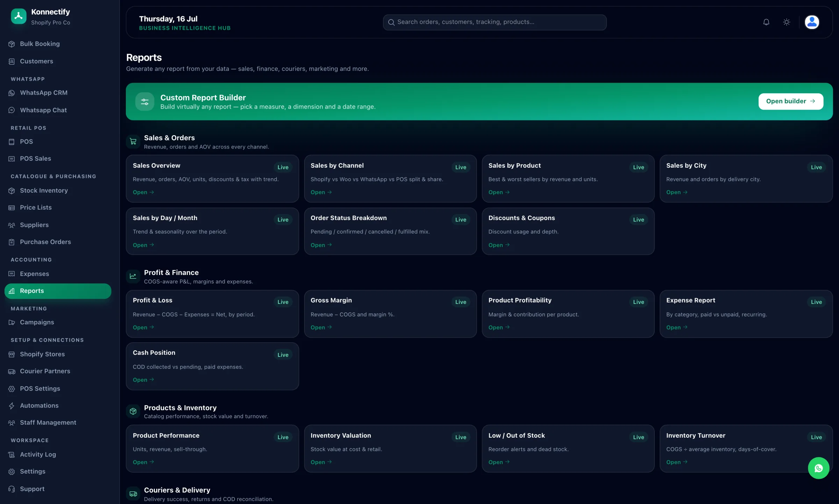Click the search orders input field
The height and width of the screenshot is (504, 839).
click(x=495, y=22)
